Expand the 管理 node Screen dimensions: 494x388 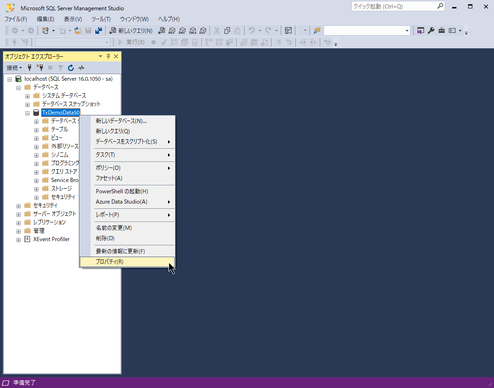tap(19, 231)
